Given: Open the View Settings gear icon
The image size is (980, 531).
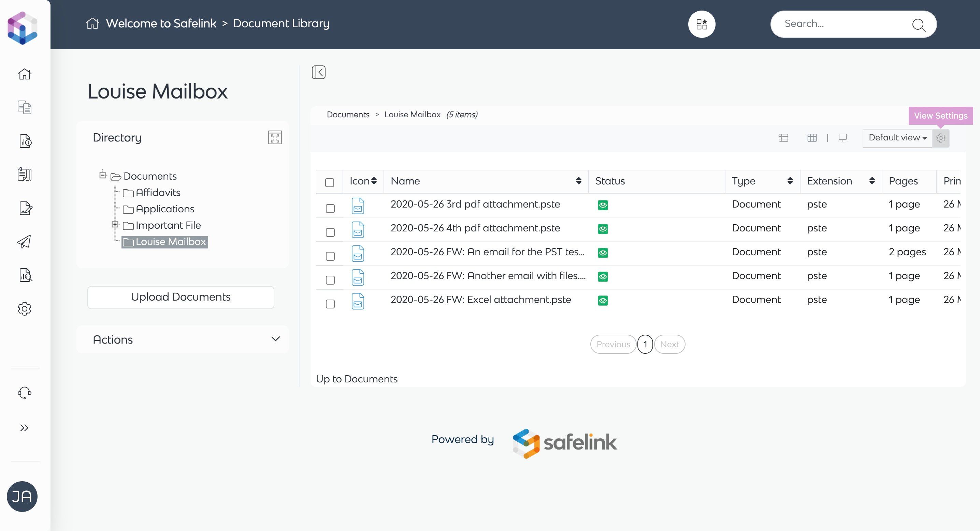Looking at the screenshot, I should tap(940, 138).
